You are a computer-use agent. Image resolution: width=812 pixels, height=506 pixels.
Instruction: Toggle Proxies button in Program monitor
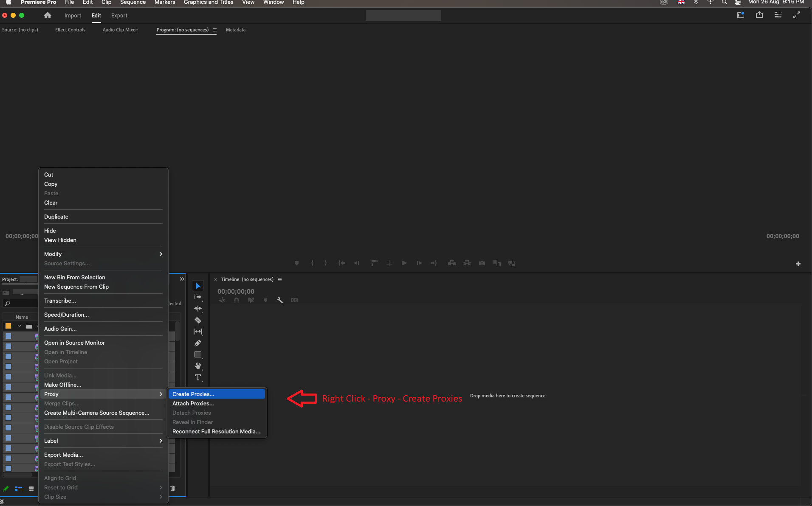tap(511, 263)
